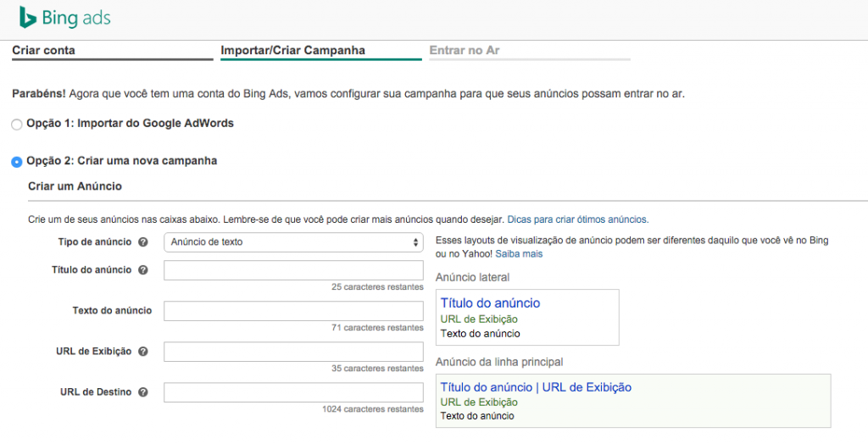
Task: Click help icon beside URL de Exibição
Action: pyautogui.click(x=143, y=352)
